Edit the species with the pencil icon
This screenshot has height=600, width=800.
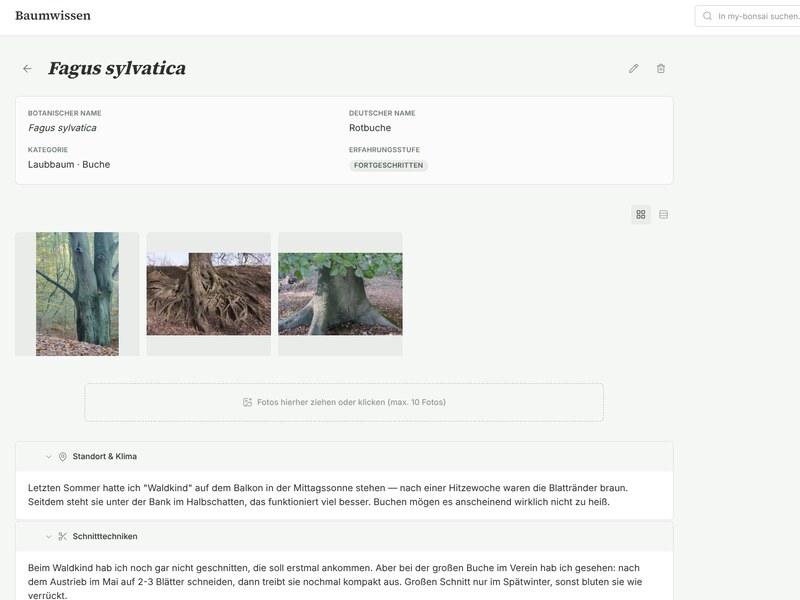click(x=633, y=68)
